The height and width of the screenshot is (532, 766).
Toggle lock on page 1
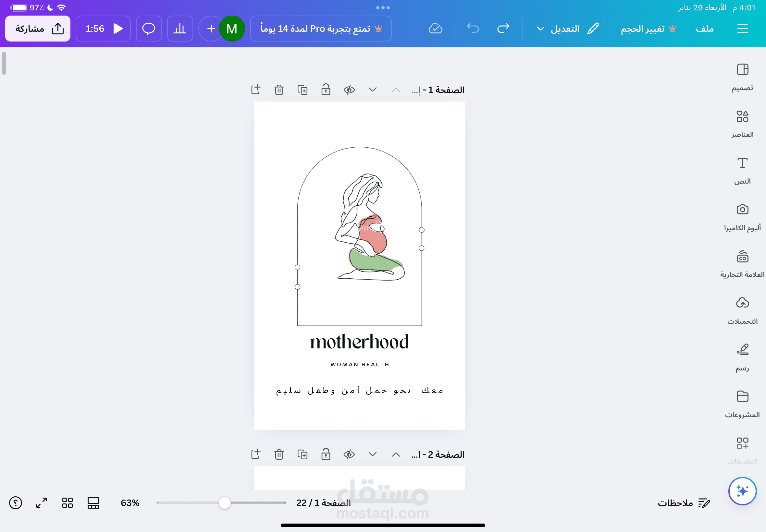pos(326,89)
